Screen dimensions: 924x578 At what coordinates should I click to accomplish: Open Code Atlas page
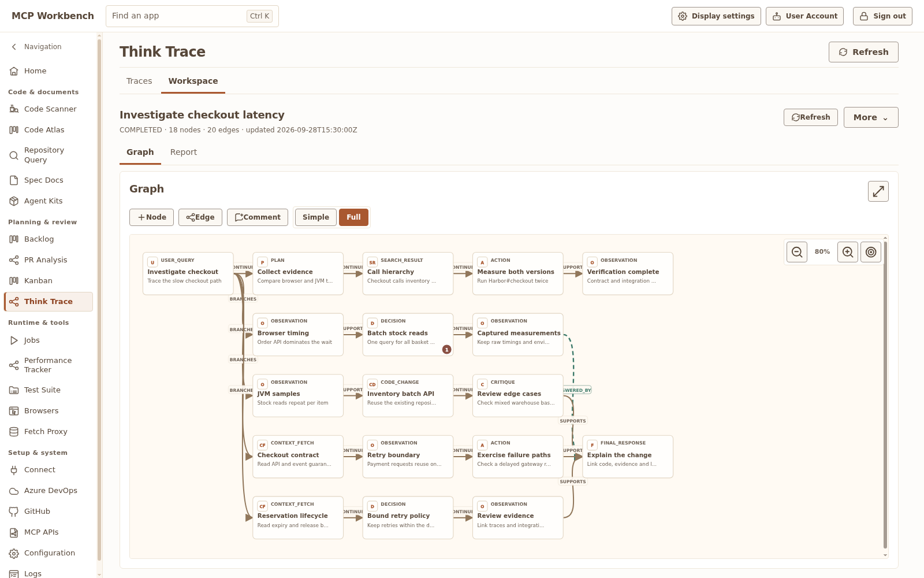click(x=49, y=130)
